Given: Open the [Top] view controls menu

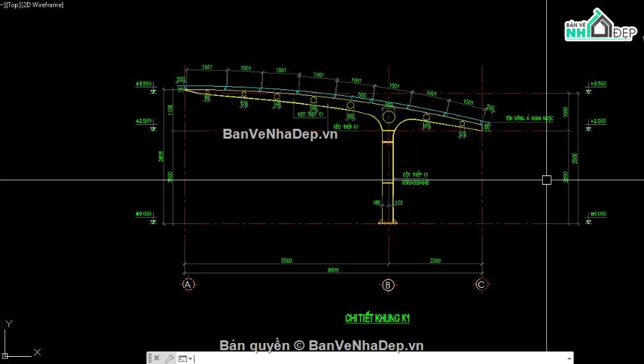Looking at the screenshot, I should click(13, 5).
